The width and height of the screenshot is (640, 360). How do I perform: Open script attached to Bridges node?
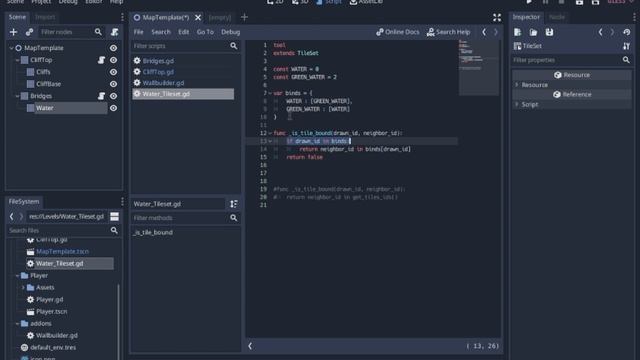(101, 96)
